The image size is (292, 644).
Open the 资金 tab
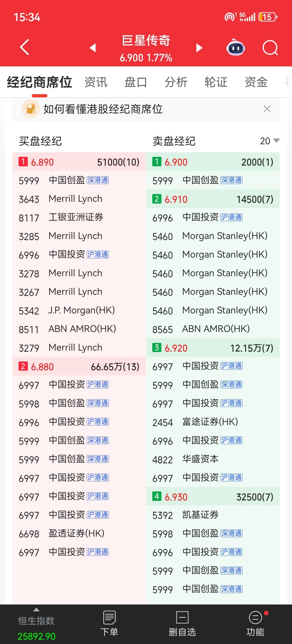click(256, 82)
